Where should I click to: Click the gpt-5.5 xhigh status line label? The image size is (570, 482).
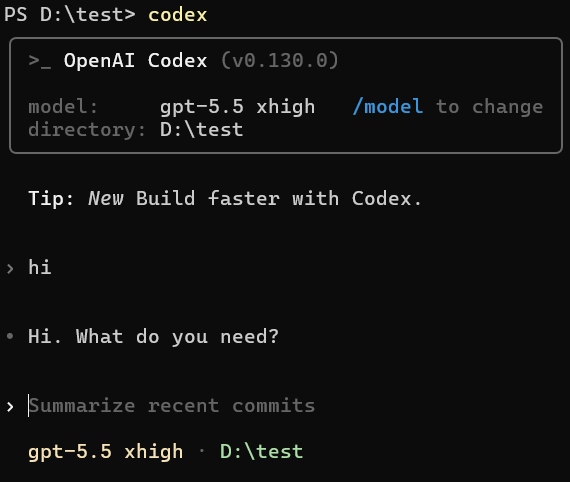pos(105,452)
